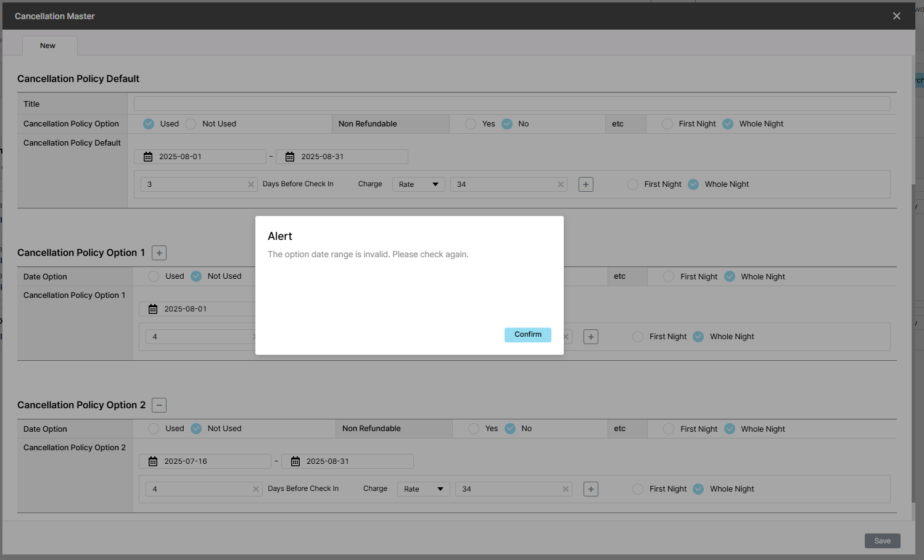Click the dialog's vertical scrollbar
Image resolution: width=924 pixels, height=560 pixels.
pos(914,343)
